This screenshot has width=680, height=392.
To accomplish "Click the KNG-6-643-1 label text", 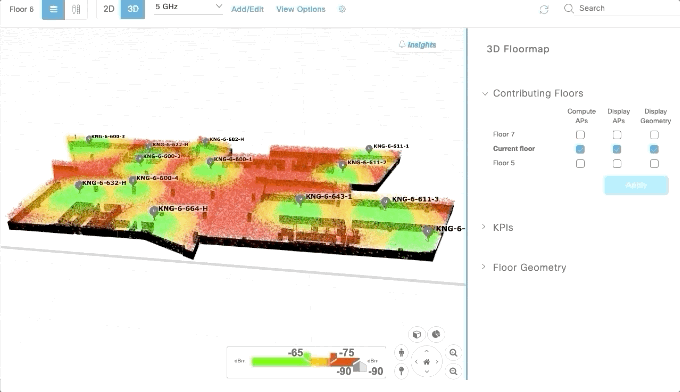I will coord(329,196).
